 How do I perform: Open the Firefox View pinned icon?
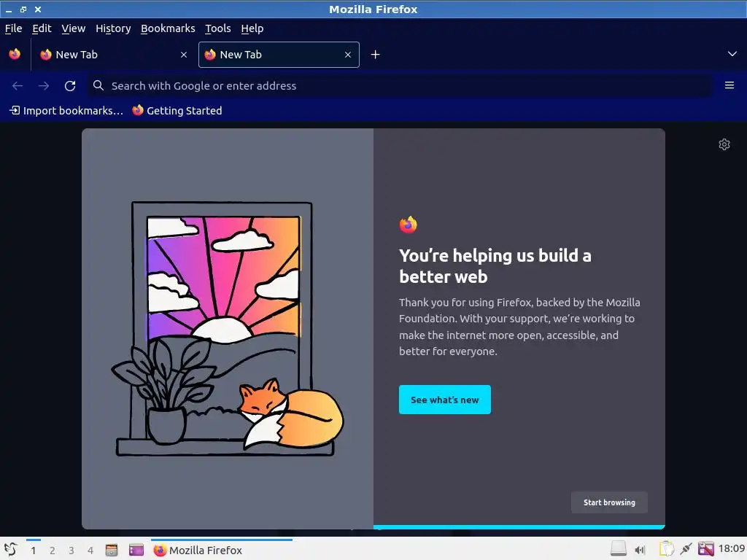[x=15, y=54]
